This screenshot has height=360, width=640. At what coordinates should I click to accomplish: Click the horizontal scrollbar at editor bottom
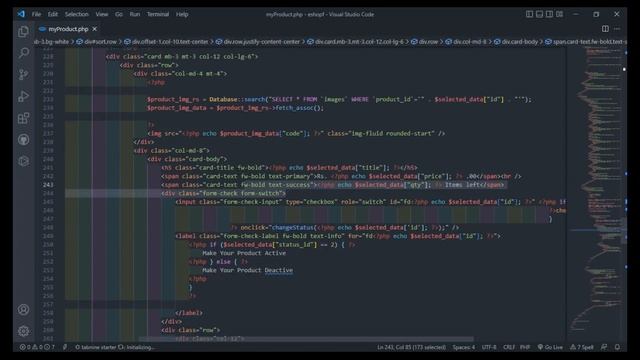click(306, 339)
